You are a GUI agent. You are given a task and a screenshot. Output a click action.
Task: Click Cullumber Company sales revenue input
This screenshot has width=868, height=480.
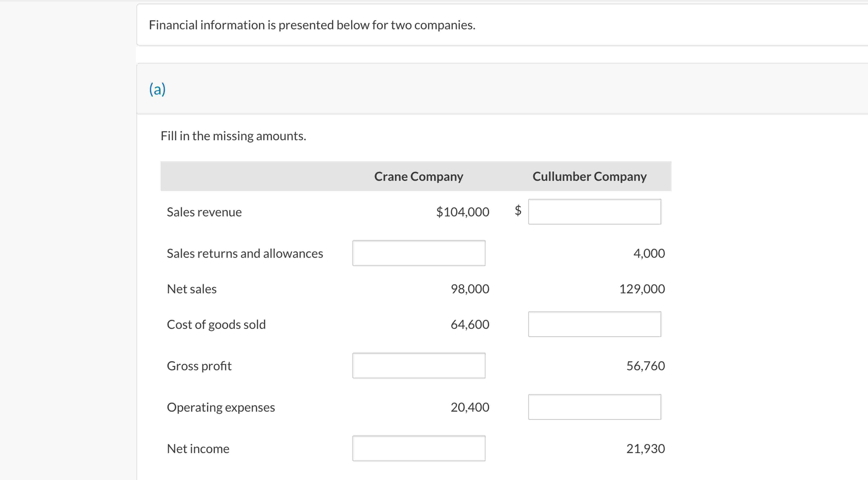tap(594, 211)
